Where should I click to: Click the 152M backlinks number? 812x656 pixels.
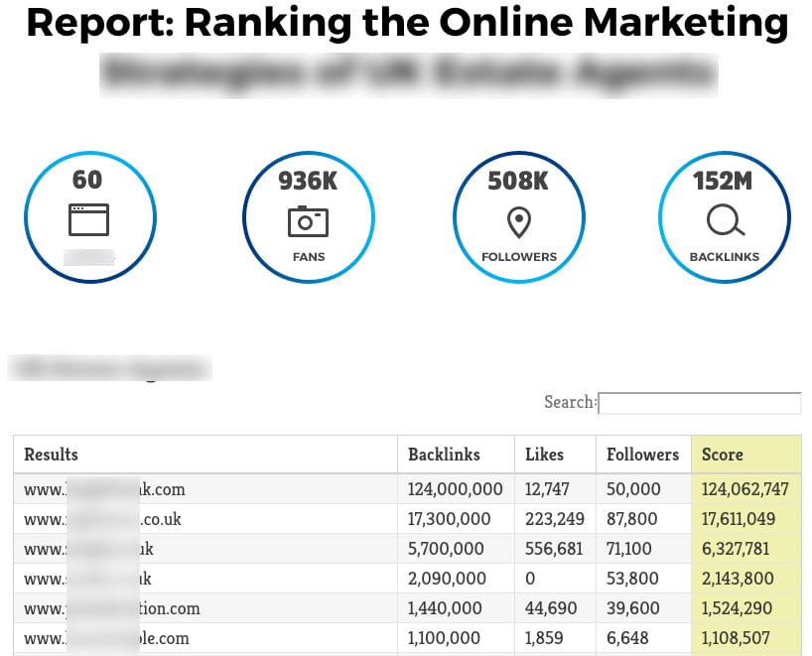[x=723, y=182]
